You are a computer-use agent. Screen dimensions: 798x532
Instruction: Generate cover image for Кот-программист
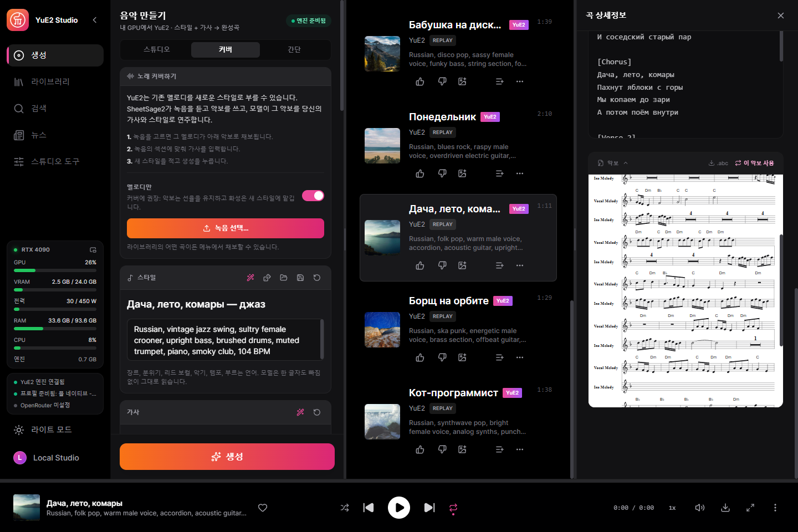[x=462, y=449]
